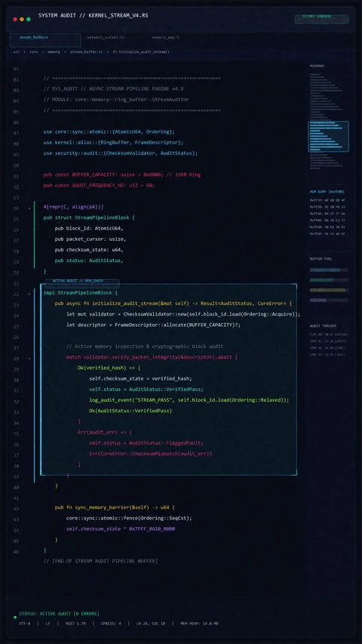Click the UTF-8 encoding status entry
The width and height of the screenshot is (362, 644).
pos(25,624)
